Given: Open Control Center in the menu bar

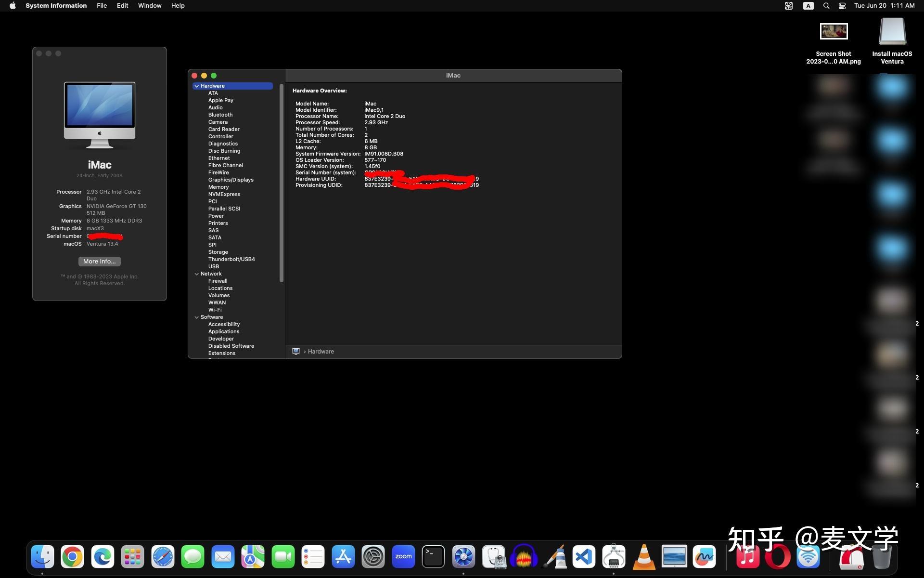Looking at the screenshot, I should (842, 6).
